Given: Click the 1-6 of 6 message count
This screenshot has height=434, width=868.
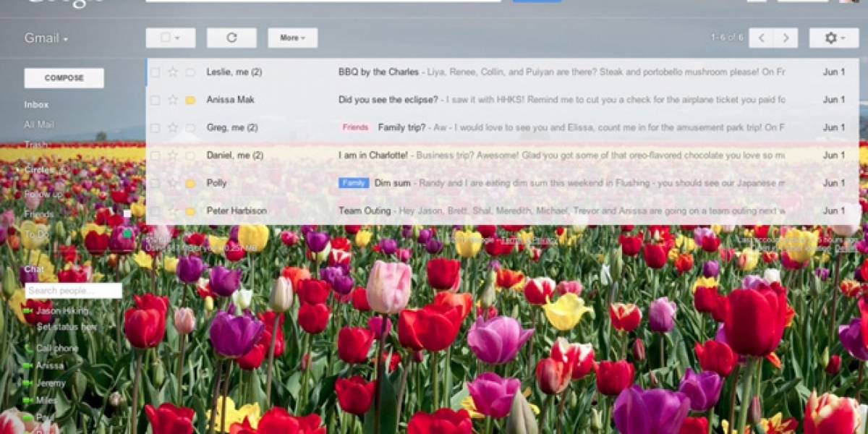Looking at the screenshot, I should pyautogui.click(x=727, y=38).
